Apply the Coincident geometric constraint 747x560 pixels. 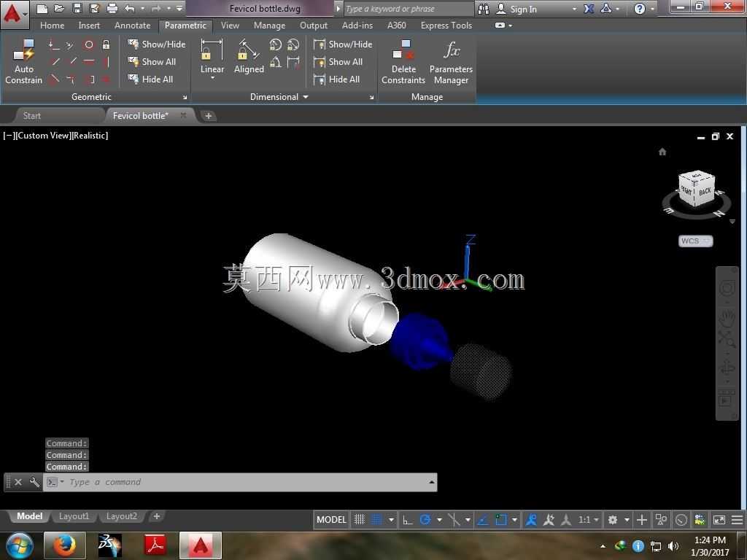[x=53, y=44]
